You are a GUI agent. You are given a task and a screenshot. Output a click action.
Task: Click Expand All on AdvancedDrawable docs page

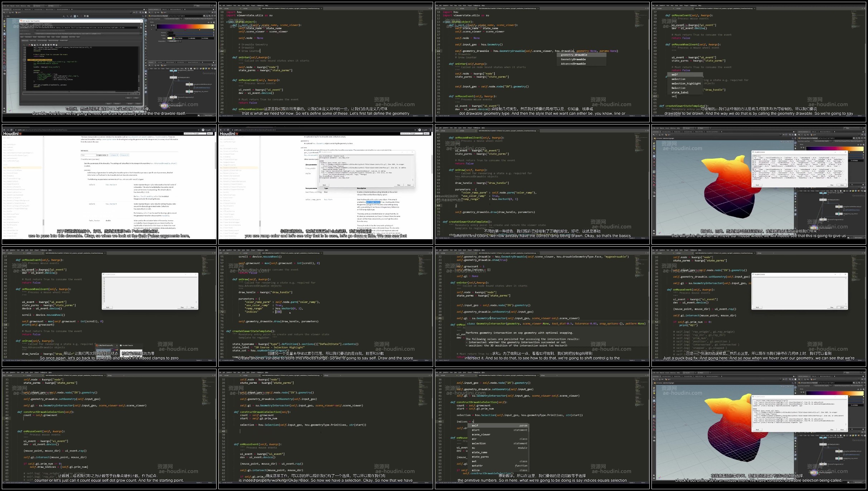(124, 155)
